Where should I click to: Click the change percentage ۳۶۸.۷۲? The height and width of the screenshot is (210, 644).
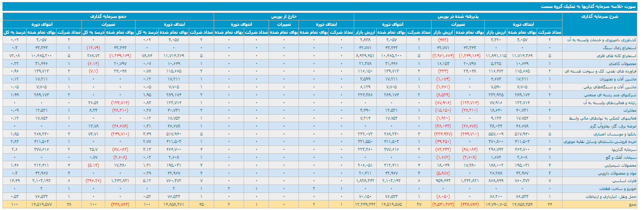(93, 55)
